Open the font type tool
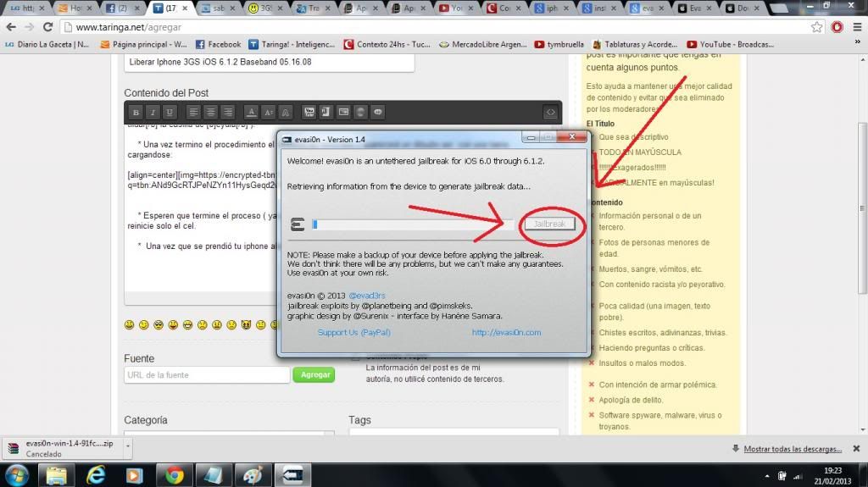 (285, 113)
